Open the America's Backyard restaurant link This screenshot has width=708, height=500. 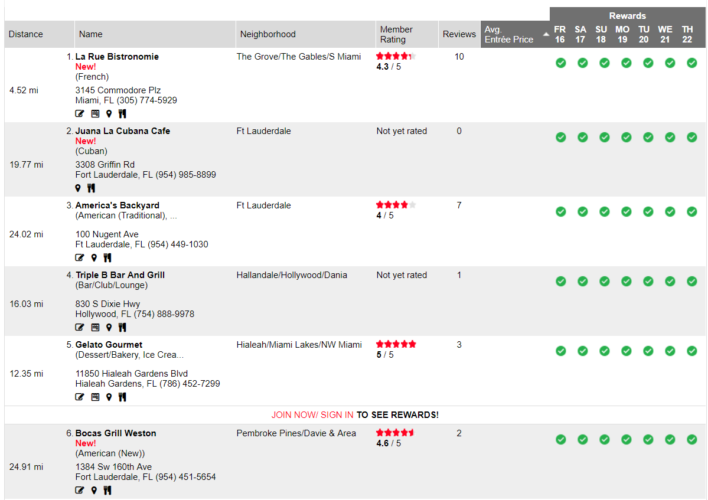pos(117,205)
